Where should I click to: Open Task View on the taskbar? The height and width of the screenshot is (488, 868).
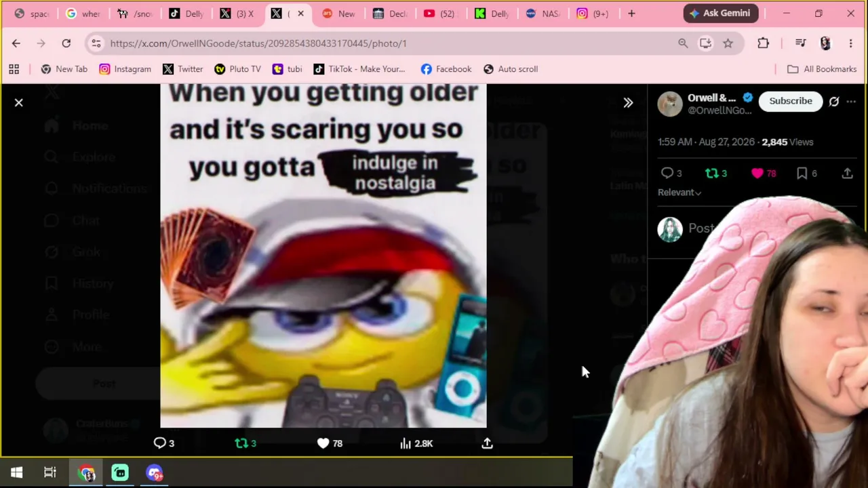coord(50,472)
